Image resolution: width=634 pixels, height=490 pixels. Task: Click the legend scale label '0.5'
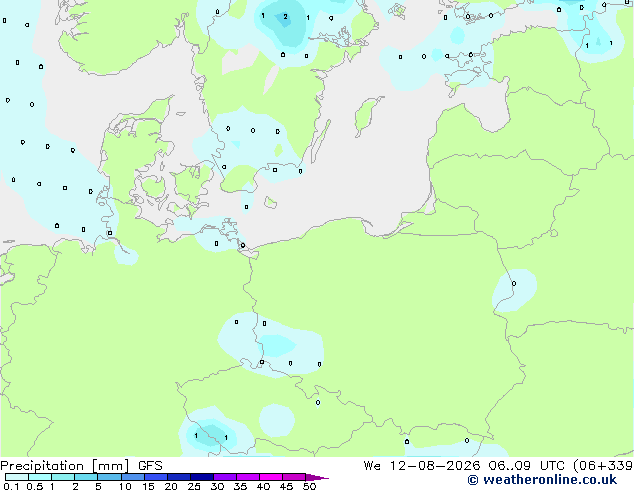tap(34, 486)
